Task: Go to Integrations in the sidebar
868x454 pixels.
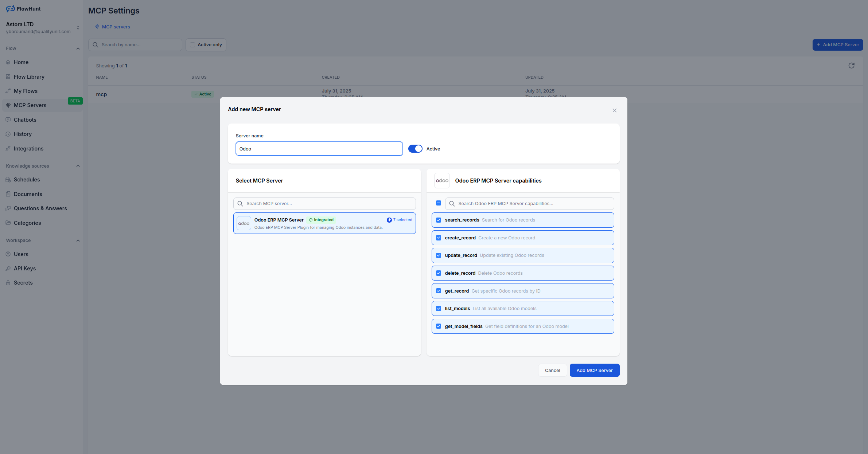Action: 28,149
